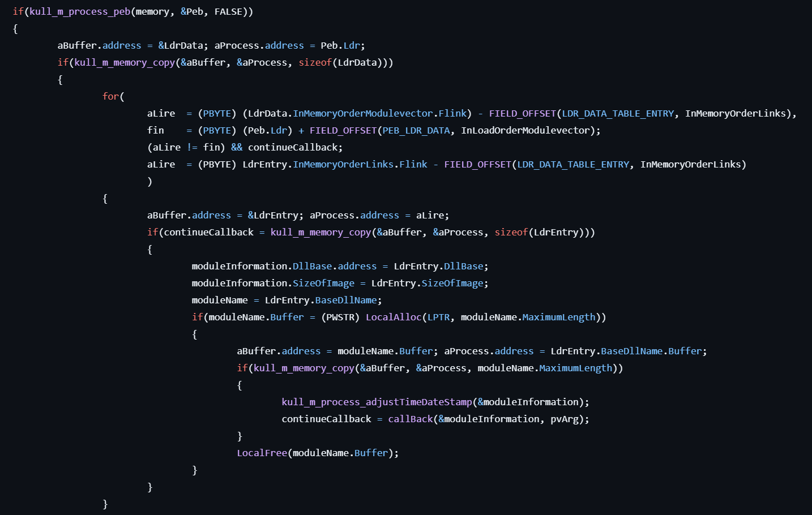
Task: Click the sizeof(LdrData) expression
Action: click(343, 62)
